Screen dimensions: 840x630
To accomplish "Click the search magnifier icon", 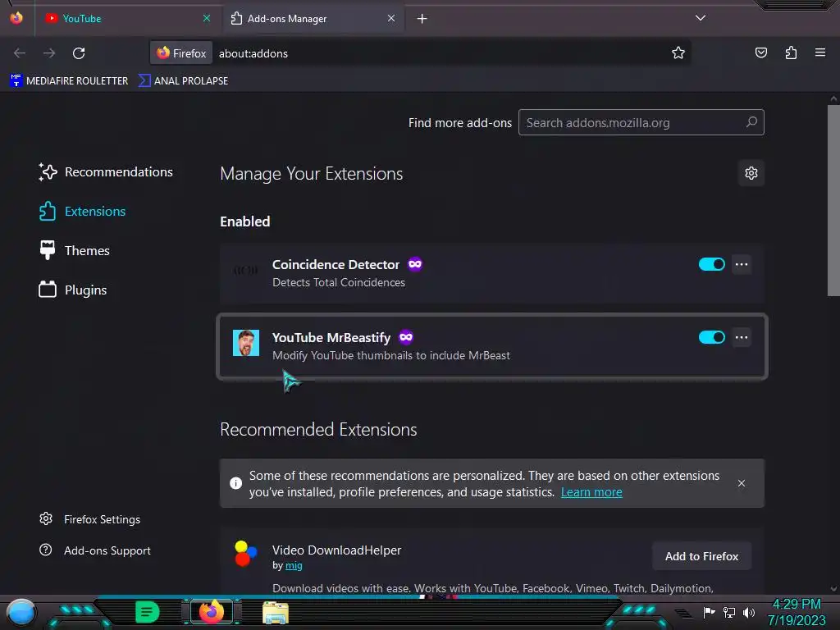I will tap(751, 122).
